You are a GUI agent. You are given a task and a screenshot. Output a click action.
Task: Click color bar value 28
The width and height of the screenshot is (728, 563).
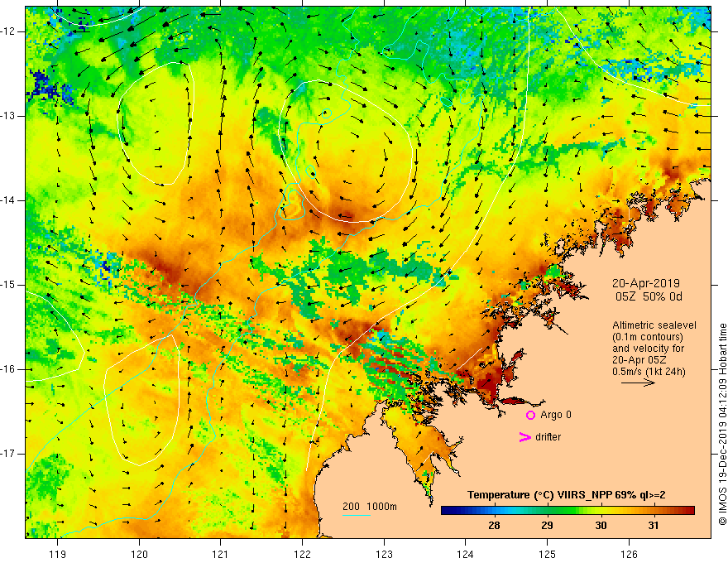tap(494, 526)
